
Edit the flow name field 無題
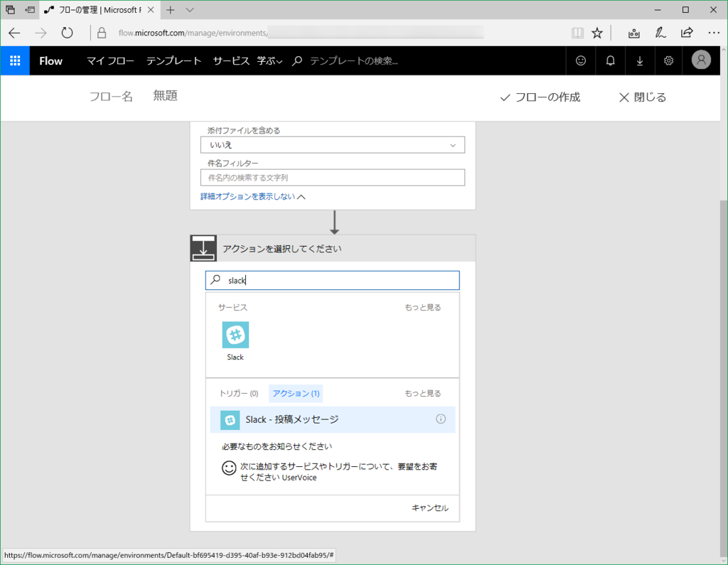pos(165,96)
